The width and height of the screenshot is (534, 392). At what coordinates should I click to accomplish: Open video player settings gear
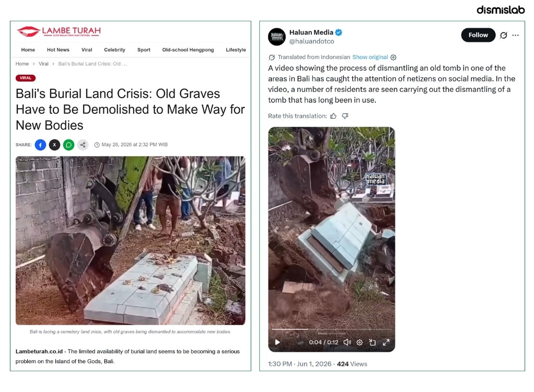(359, 342)
